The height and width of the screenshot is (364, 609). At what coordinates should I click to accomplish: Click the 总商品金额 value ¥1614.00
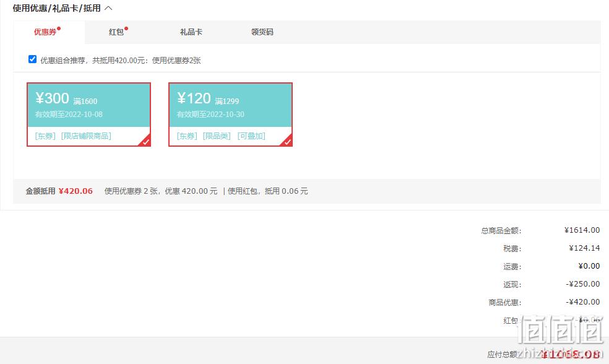coord(582,230)
